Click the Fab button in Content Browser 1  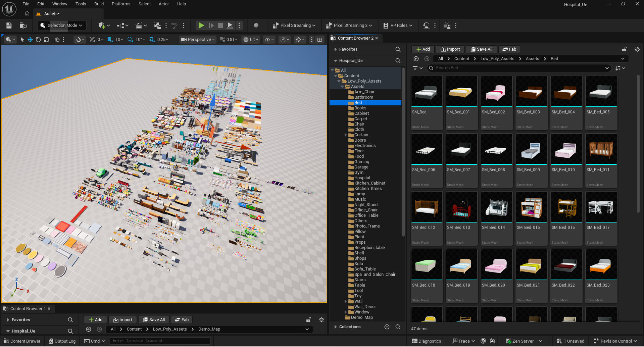click(182, 320)
